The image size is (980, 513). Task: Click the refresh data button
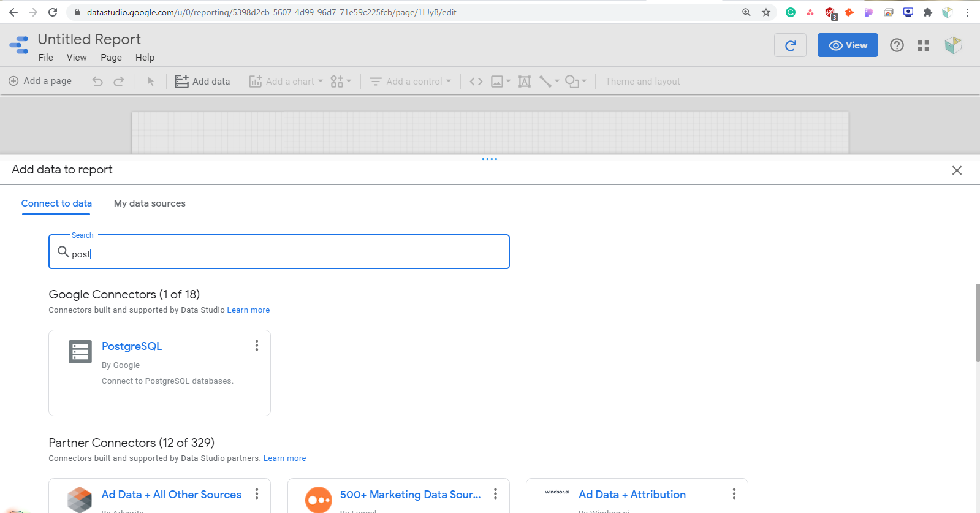point(790,45)
